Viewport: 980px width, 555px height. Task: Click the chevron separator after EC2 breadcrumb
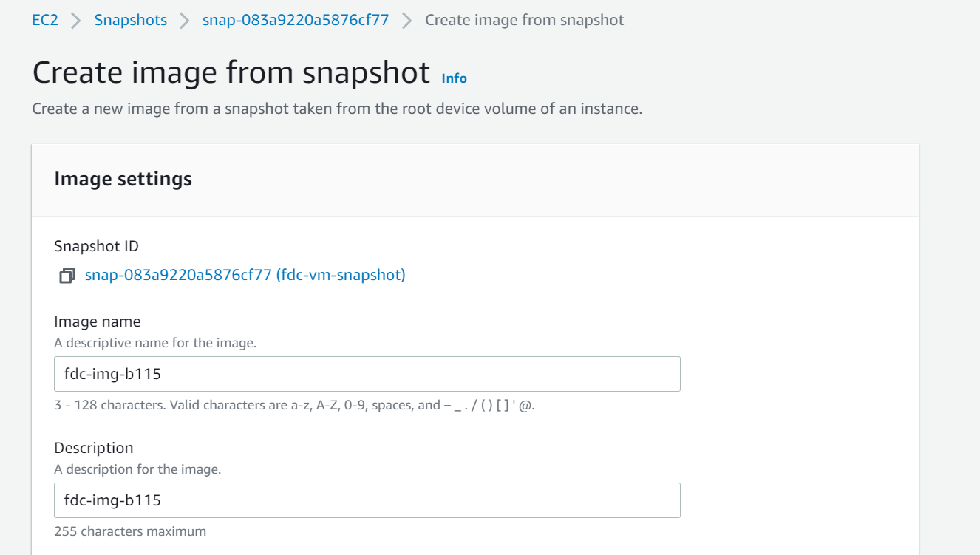point(75,21)
